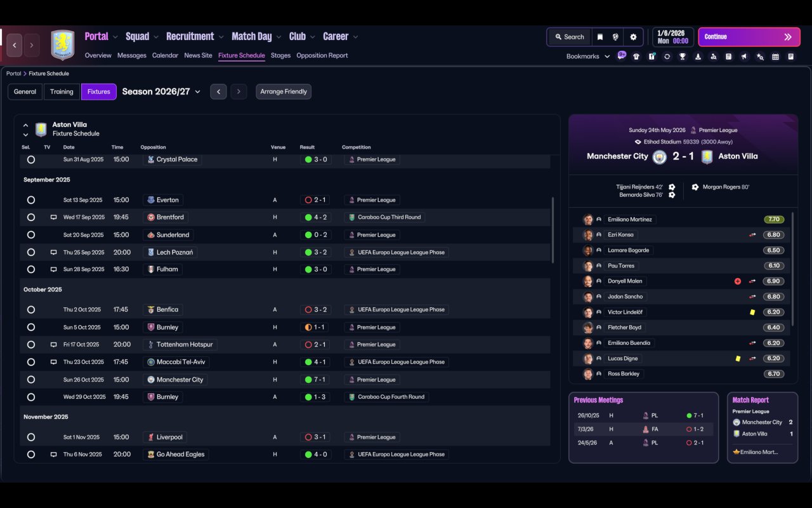Click the megaphone icon in the bookmarks bar
The image size is (812, 508).
744,57
